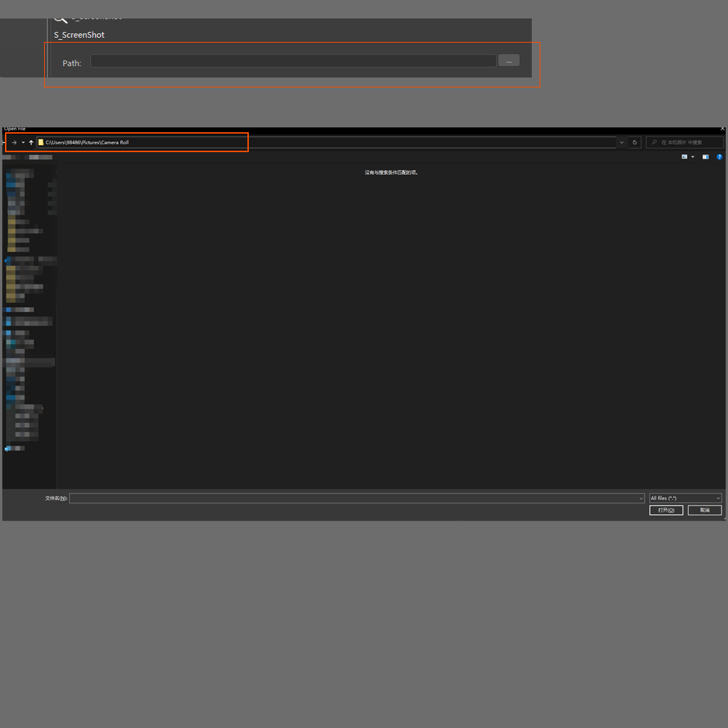Screen dimensions: 728x728
Task: Open the blue help icon
Action: pyautogui.click(x=719, y=156)
